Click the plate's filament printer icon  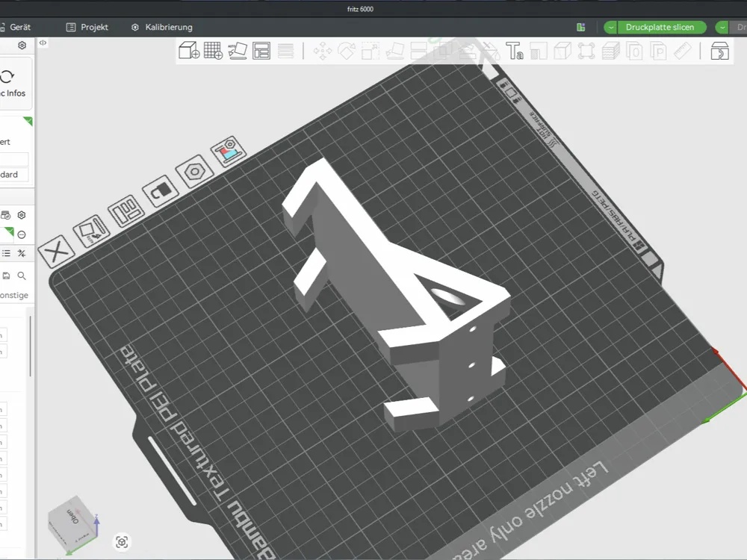(228, 151)
